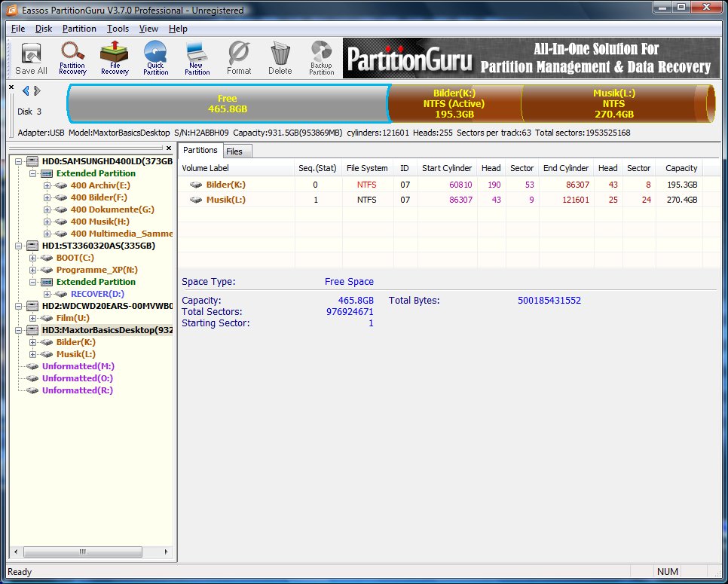Click PartitionGuru title bar app icon

(x=12, y=11)
